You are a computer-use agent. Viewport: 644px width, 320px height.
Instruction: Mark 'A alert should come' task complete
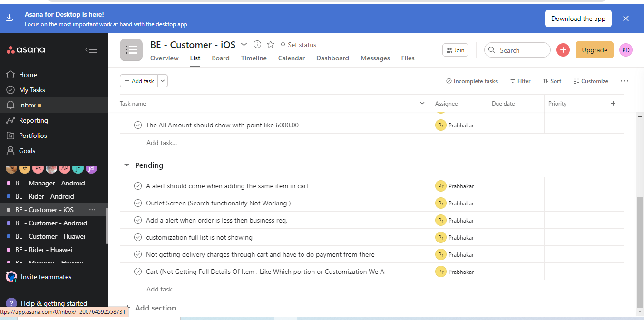(138, 186)
